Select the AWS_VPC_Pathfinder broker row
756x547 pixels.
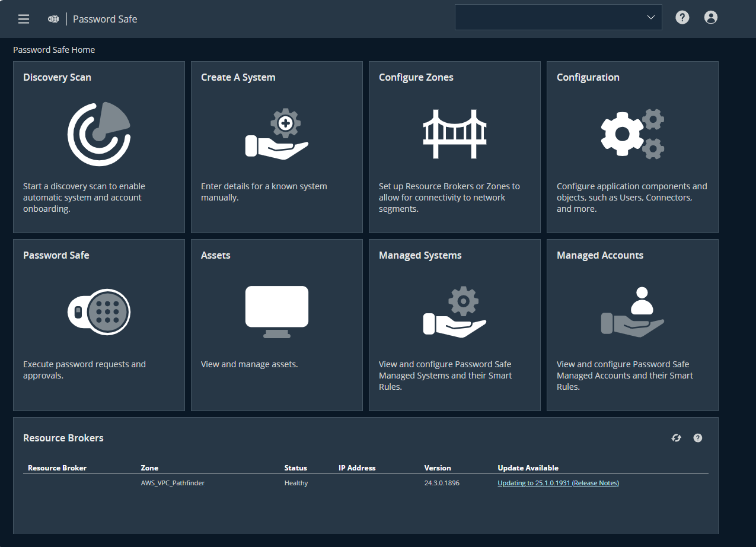pos(173,482)
